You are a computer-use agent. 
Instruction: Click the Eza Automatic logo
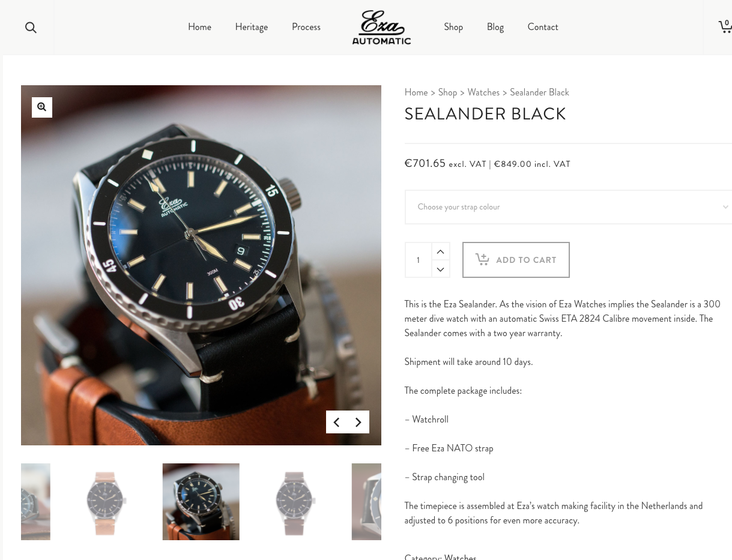pos(381,27)
